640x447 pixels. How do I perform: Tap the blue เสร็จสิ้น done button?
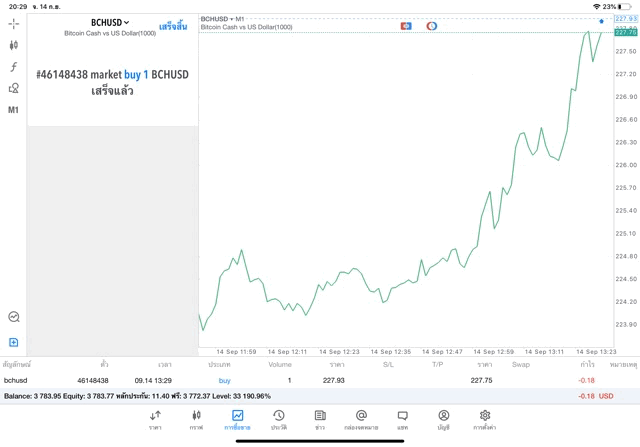coord(173,27)
